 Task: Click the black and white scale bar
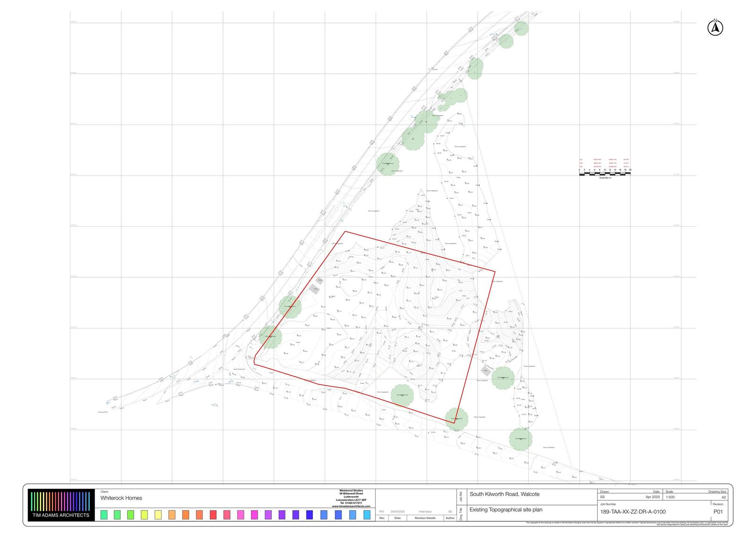coord(604,174)
